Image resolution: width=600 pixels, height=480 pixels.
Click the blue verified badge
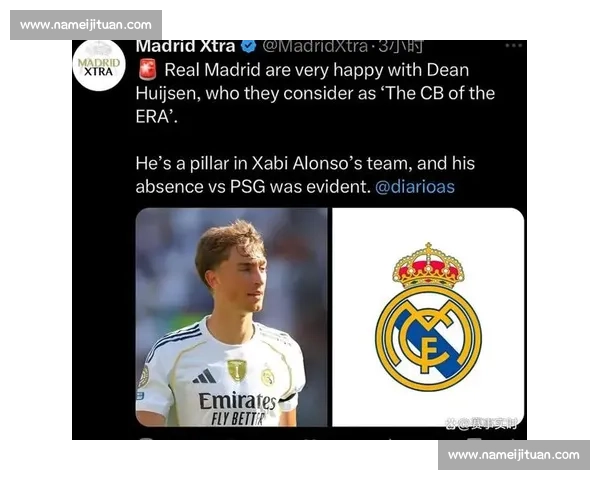tap(249, 46)
